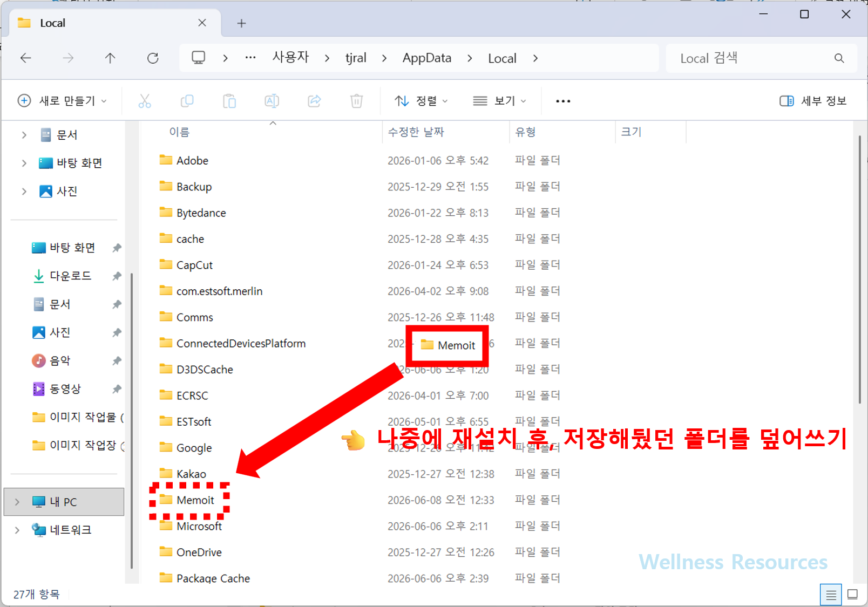Expand the 내 PC tree node
Viewport: 868px width, 607px height.
pos(17,502)
